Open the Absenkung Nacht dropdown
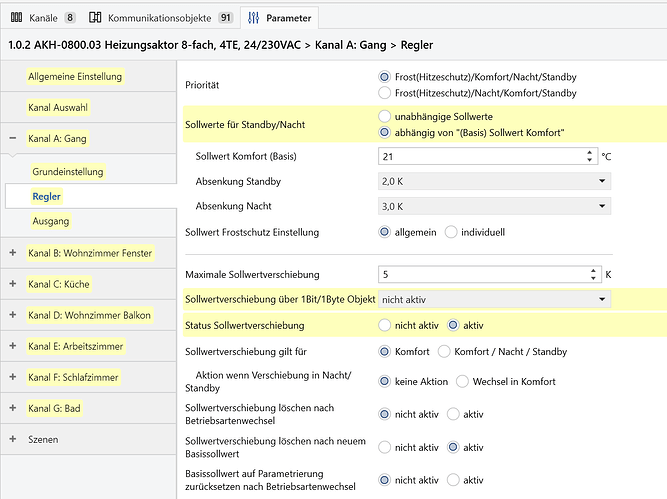 point(494,206)
